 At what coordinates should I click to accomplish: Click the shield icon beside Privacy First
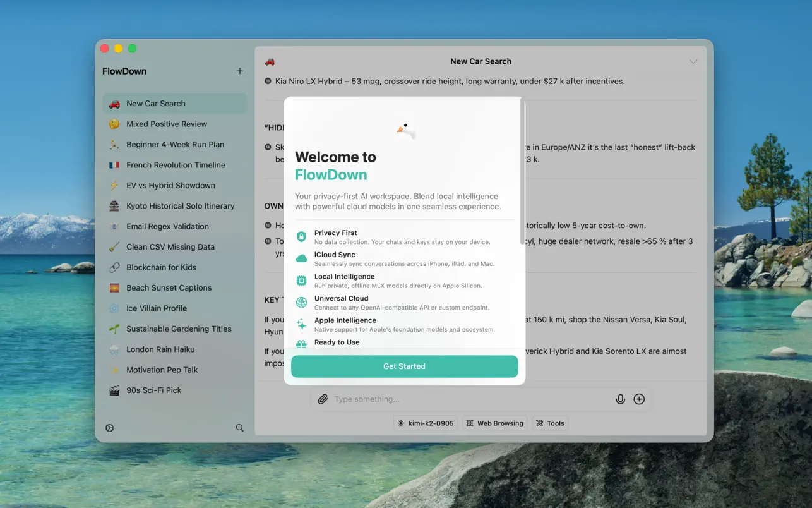tap(302, 237)
